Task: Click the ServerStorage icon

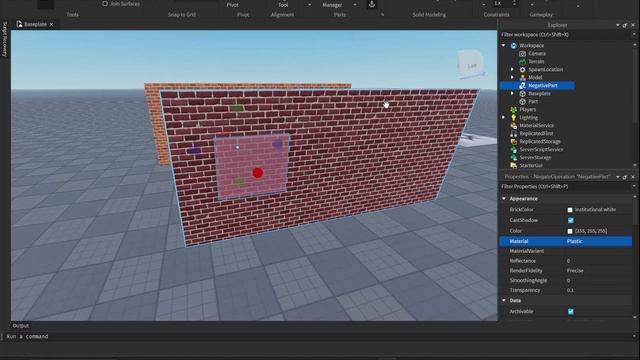Action: click(x=513, y=158)
